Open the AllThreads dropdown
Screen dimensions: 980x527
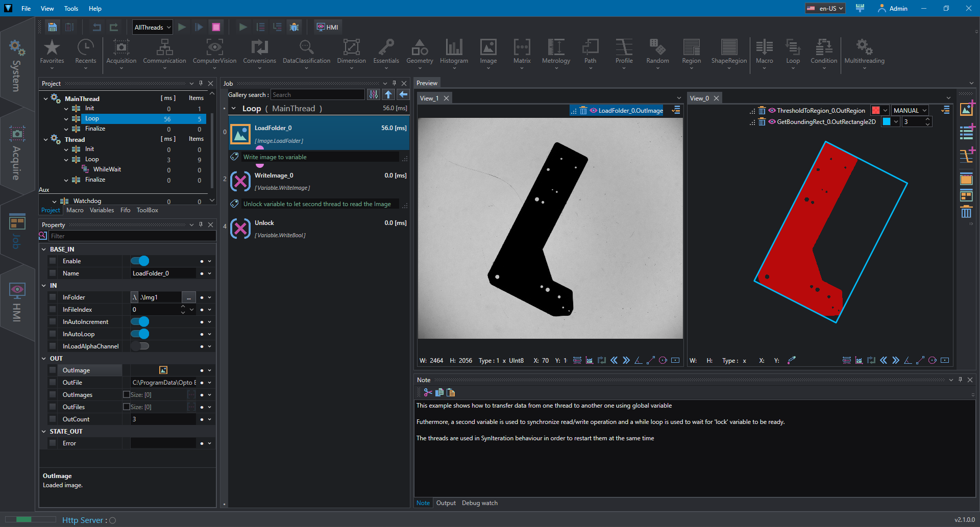tap(153, 27)
